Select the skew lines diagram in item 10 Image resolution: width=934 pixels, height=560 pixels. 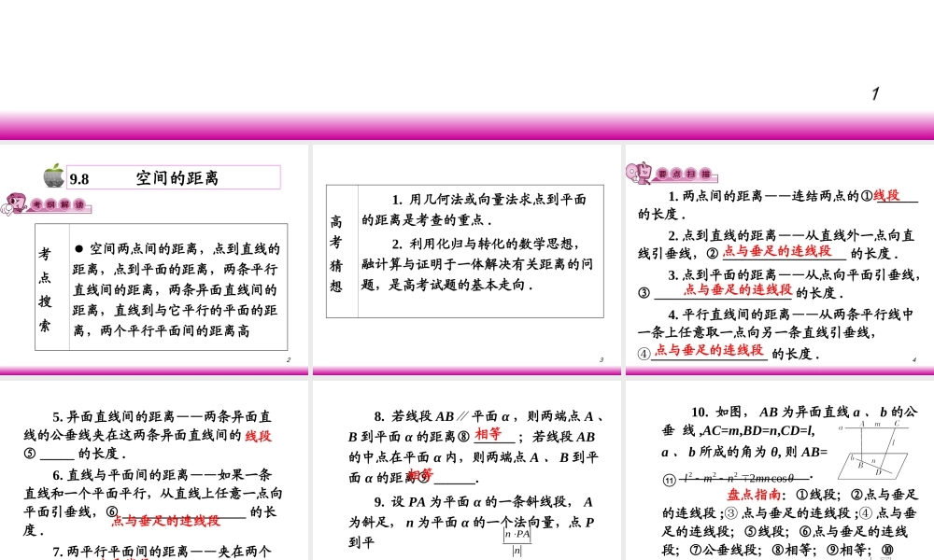tap(872, 450)
